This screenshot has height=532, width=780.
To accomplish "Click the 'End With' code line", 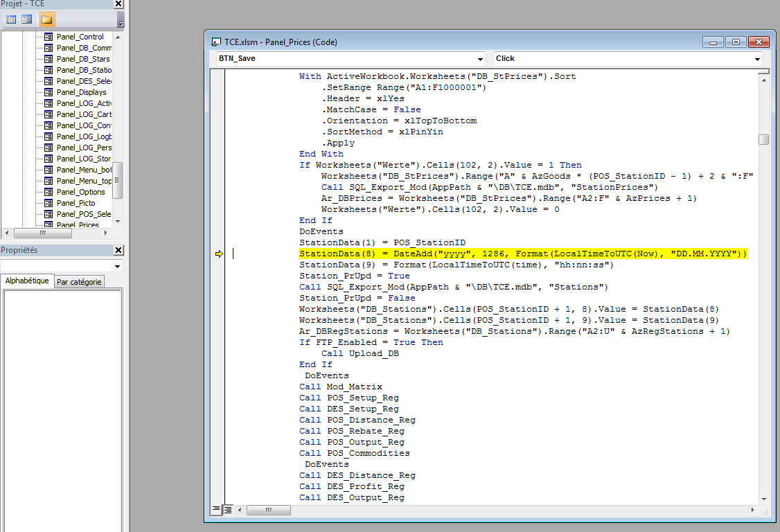I will pos(321,154).
